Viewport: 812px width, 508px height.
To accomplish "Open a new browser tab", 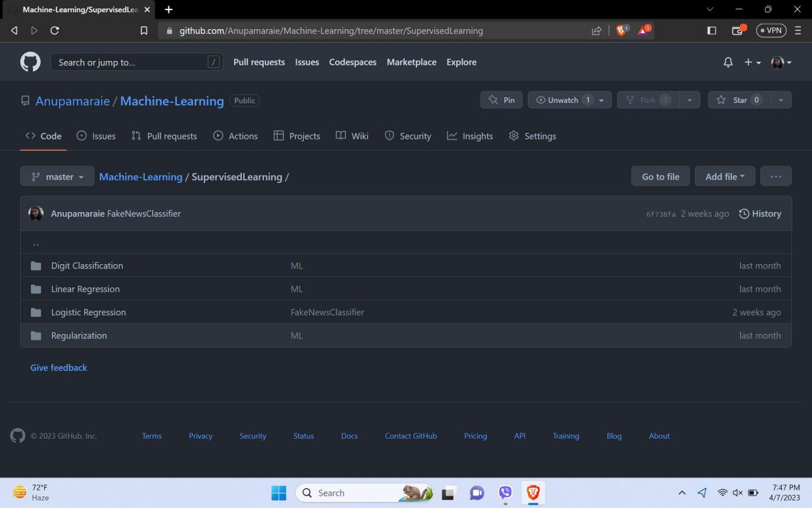I will pyautogui.click(x=169, y=10).
